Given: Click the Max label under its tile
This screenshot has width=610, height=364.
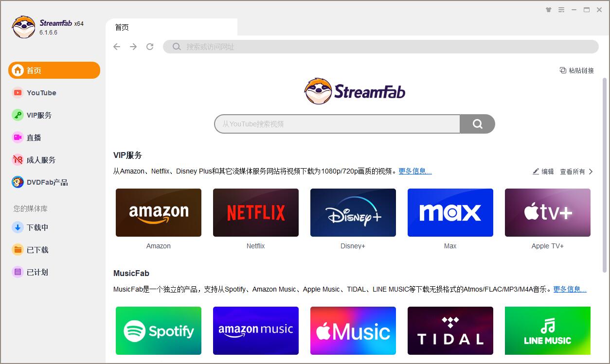Looking at the screenshot, I should [x=450, y=246].
